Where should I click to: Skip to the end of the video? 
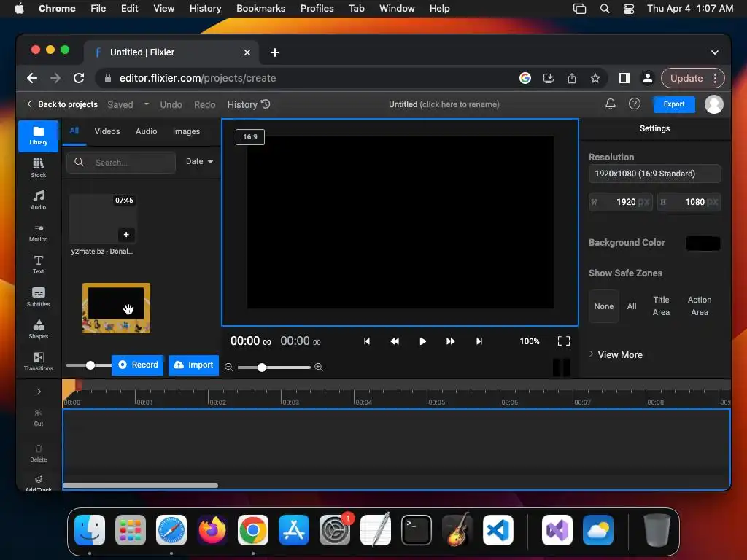(479, 341)
